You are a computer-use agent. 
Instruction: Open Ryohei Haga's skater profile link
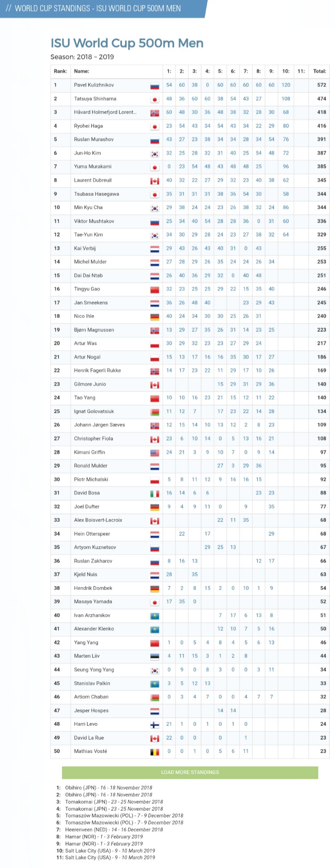(88, 126)
